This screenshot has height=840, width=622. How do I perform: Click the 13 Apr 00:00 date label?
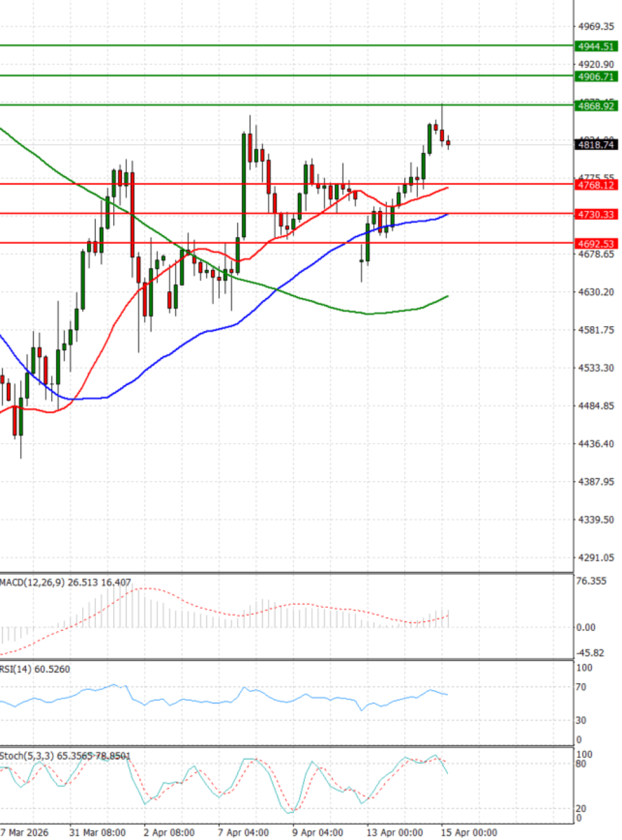pyautogui.click(x=394, y=833)
